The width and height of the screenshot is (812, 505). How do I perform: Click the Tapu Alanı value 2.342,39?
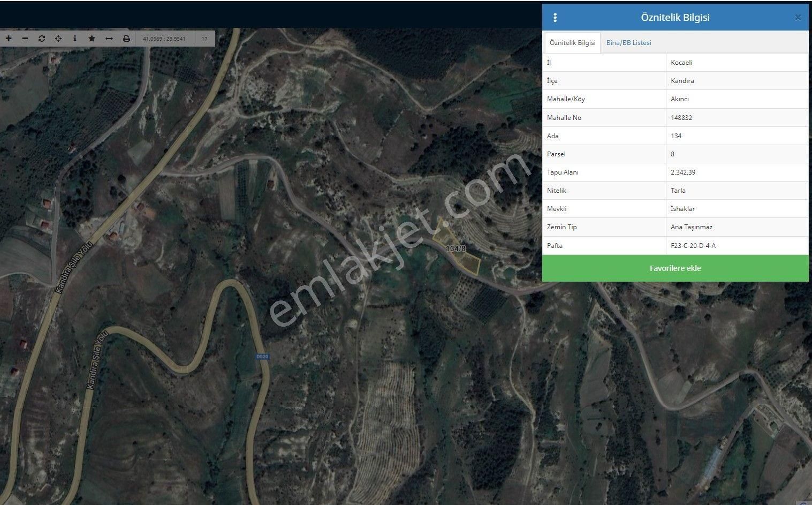point(683,172)
